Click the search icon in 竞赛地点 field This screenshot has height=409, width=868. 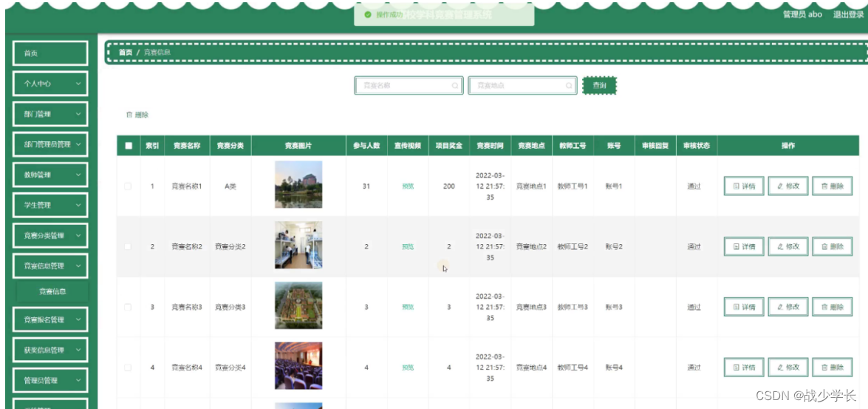[x=569, y=86]
